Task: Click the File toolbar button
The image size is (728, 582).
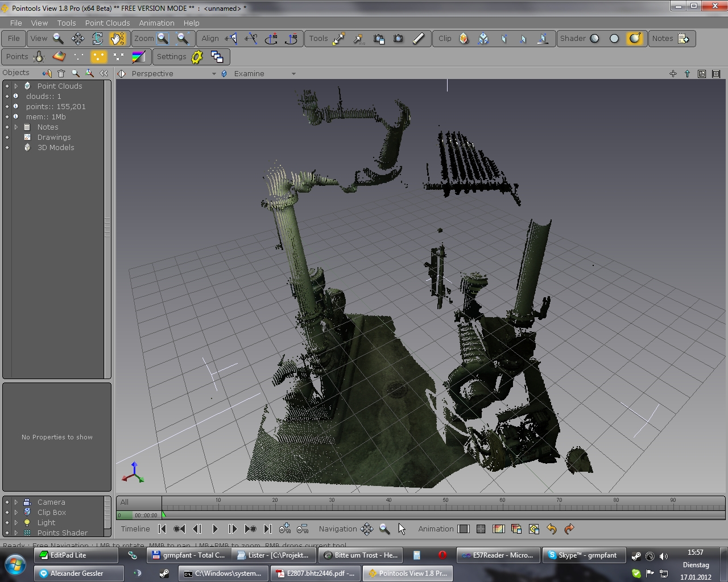Action: click(x=14, y=39)
